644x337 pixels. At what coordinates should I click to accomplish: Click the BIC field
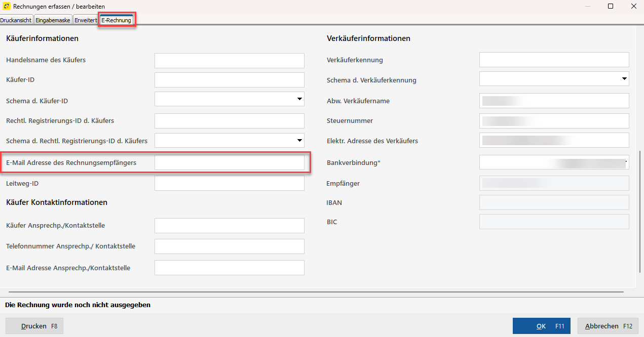tap(554, 222)
